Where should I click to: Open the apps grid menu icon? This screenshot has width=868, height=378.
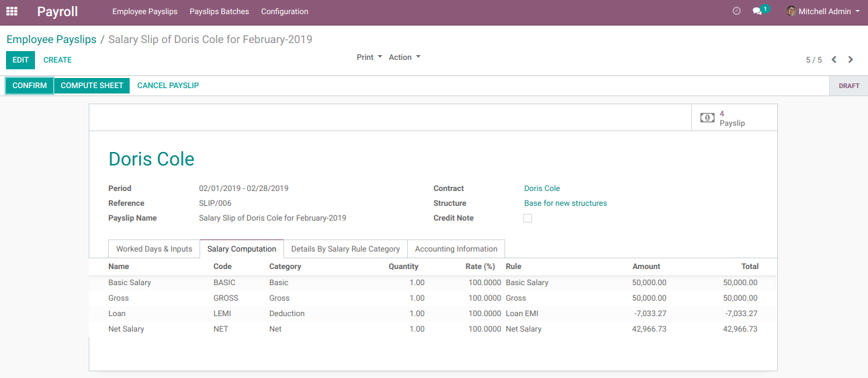pos(12,11)
